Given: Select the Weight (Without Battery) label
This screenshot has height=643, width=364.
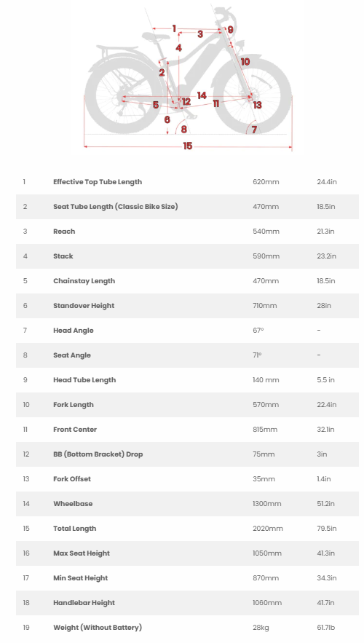Looking at the screenshot, I should [98, 628].
